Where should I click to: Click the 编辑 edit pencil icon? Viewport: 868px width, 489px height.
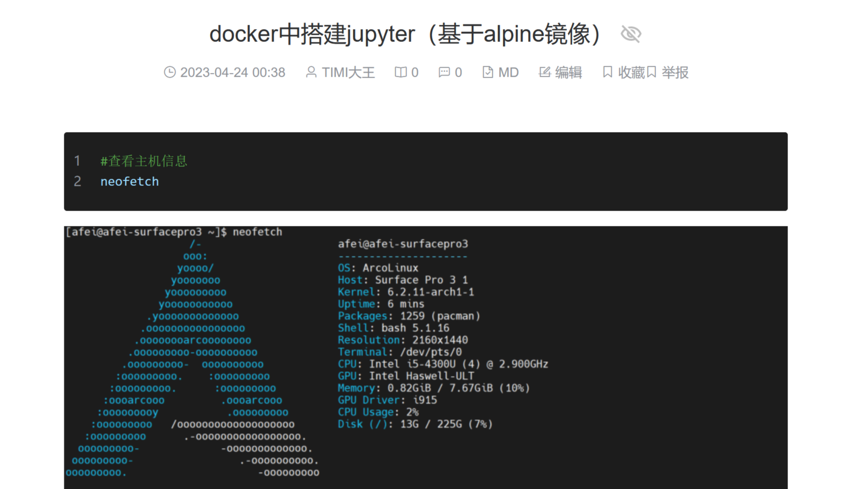545,72
